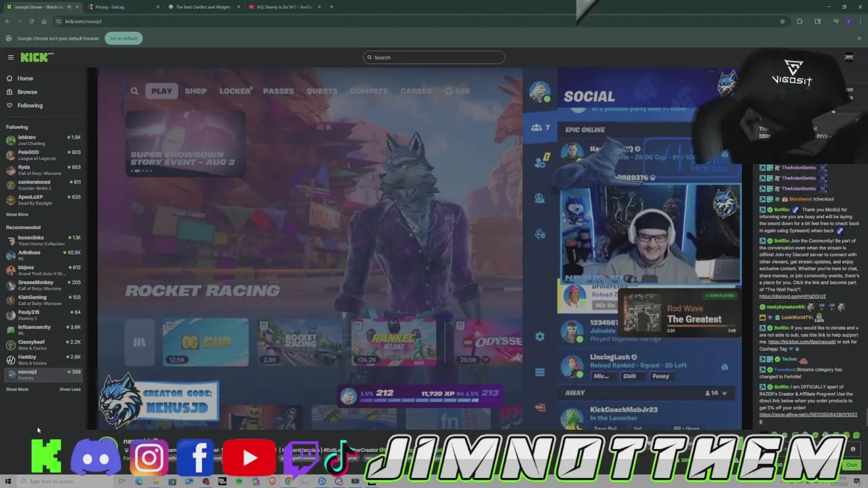This screenshot has height=488, width=868.
Task: Select KishGaming recommended channel
Action: pyautogui.click(x=43, y=300)
